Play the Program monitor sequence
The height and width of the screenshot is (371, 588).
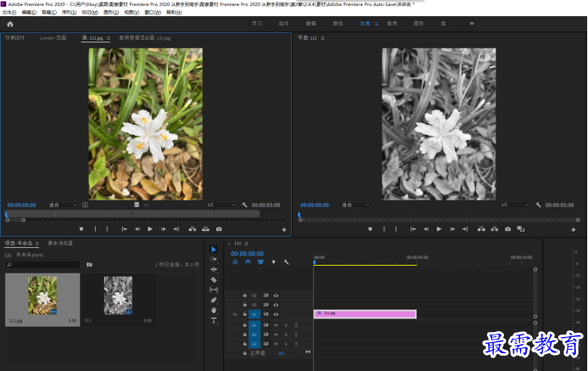439,229
